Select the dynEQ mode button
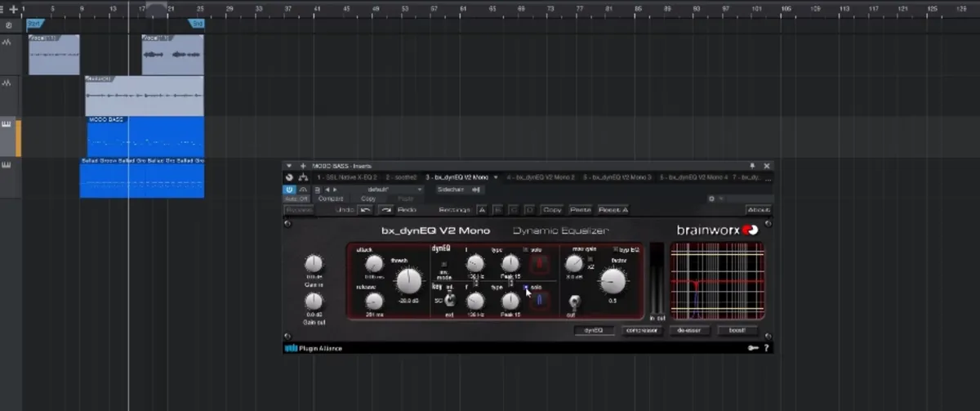 tap(593, 331)
